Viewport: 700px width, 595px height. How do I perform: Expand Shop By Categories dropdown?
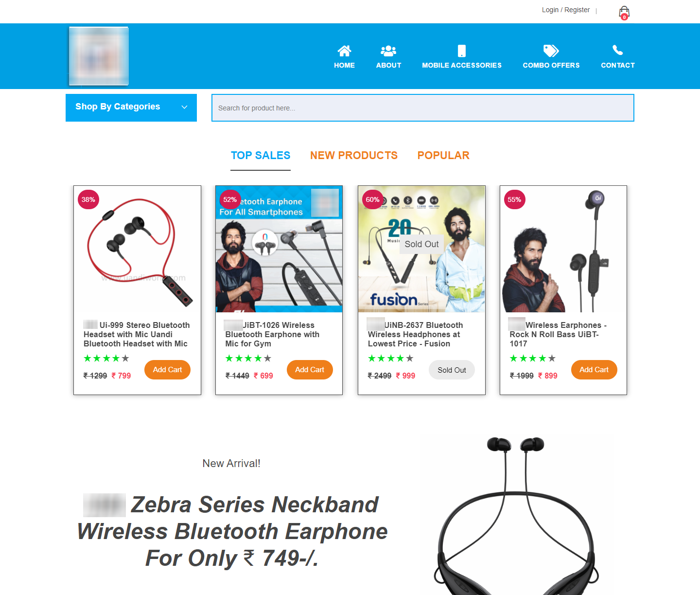pos(131,108)
